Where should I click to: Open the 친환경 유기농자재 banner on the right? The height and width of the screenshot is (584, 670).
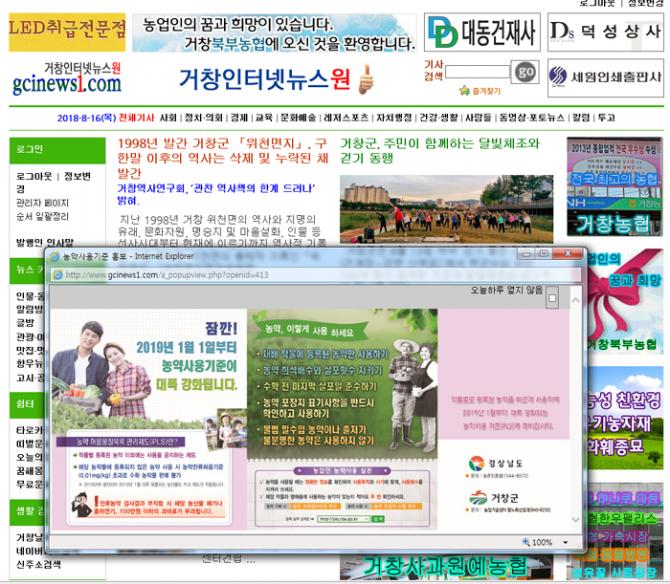coord(624,418)
